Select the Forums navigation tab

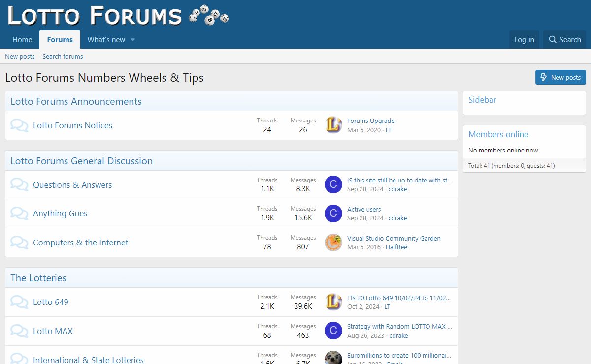point(60,40)
